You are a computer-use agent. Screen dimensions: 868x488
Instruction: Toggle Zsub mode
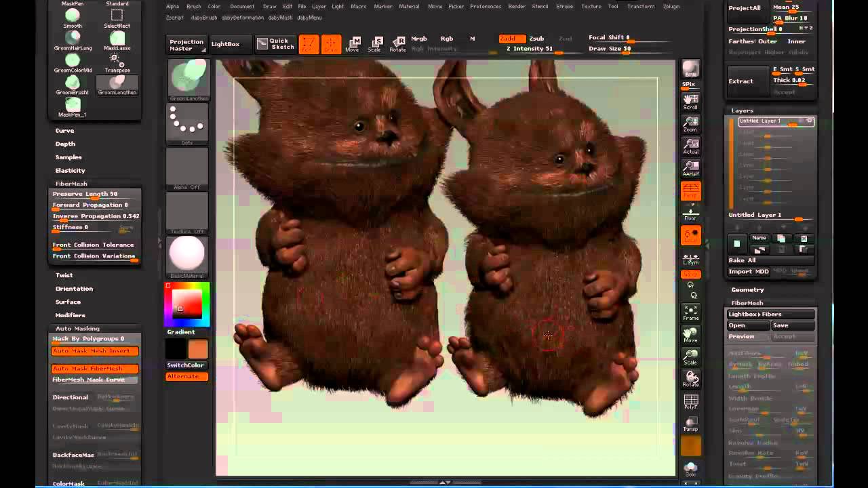(x=536, y=39)
